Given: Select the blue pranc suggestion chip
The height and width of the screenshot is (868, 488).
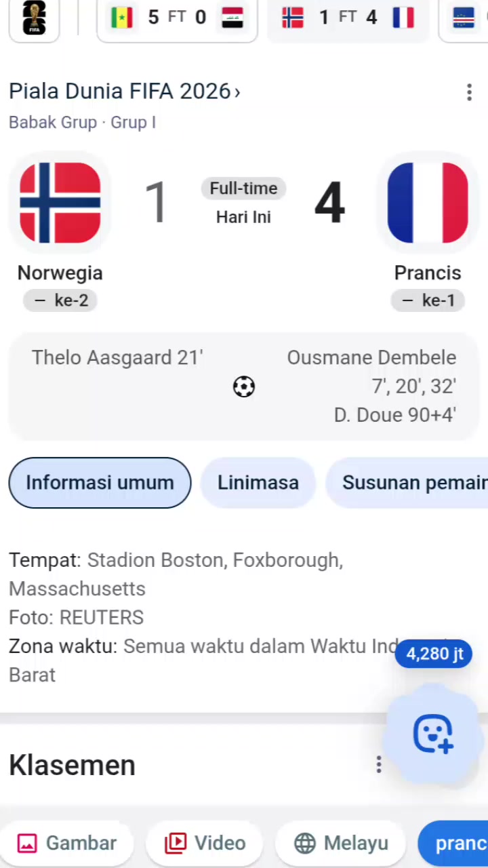Looking at the screenshot, I should click(453, 843).
